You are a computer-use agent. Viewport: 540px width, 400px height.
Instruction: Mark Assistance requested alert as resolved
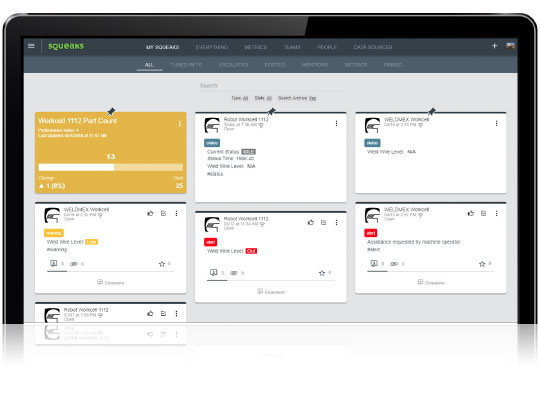[484, 214]
